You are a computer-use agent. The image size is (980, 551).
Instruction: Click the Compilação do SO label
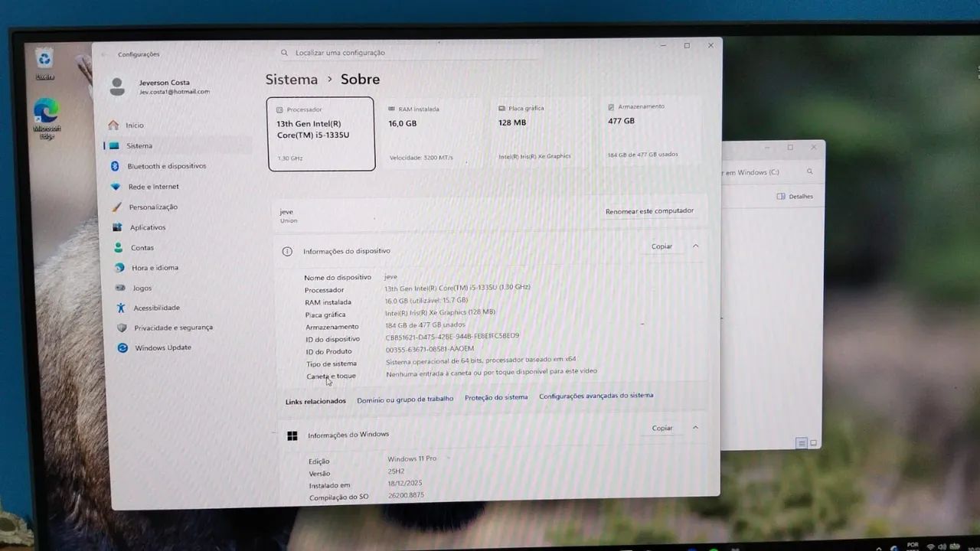click(x=338, y=497)
